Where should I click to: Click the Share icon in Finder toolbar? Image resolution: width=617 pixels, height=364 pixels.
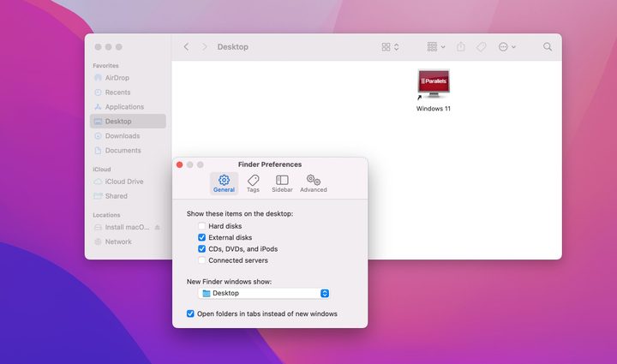pyautogui.click(x=461, y=47)
